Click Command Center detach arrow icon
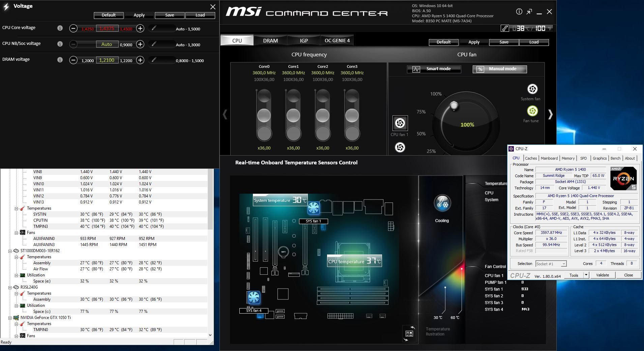The height and width of the screenshot is (351, 644). pyautogui.click(x=529, y=12)
